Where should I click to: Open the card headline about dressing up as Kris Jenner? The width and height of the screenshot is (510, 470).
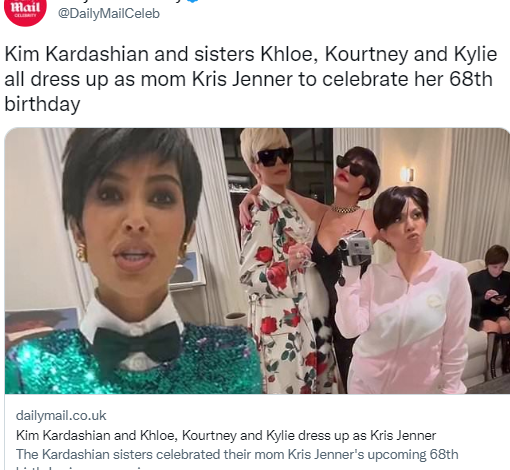pos(226,435)
